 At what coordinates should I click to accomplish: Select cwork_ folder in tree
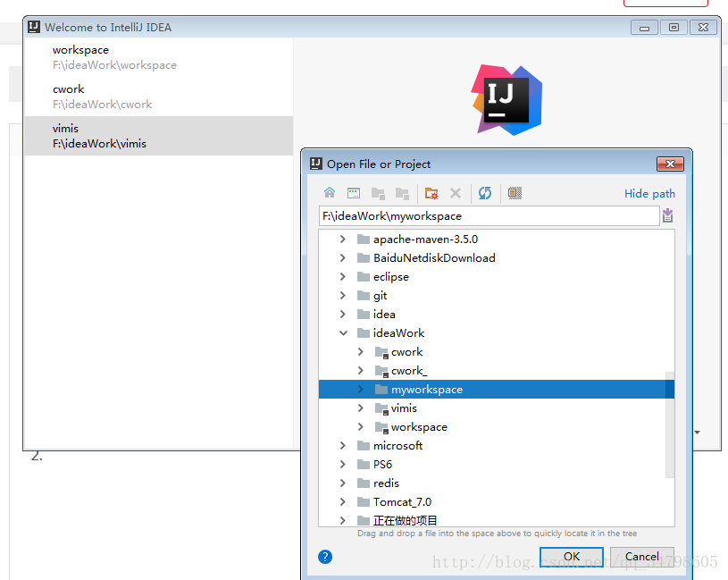pos(409,371)
